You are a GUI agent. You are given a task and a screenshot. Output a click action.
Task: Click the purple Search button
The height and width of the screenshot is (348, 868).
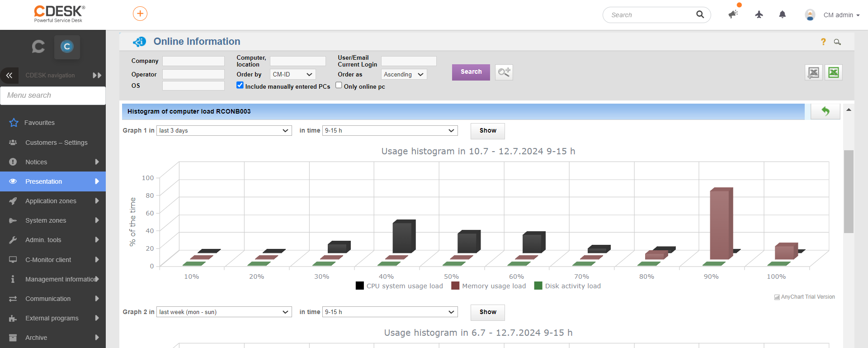pos(471,72)
